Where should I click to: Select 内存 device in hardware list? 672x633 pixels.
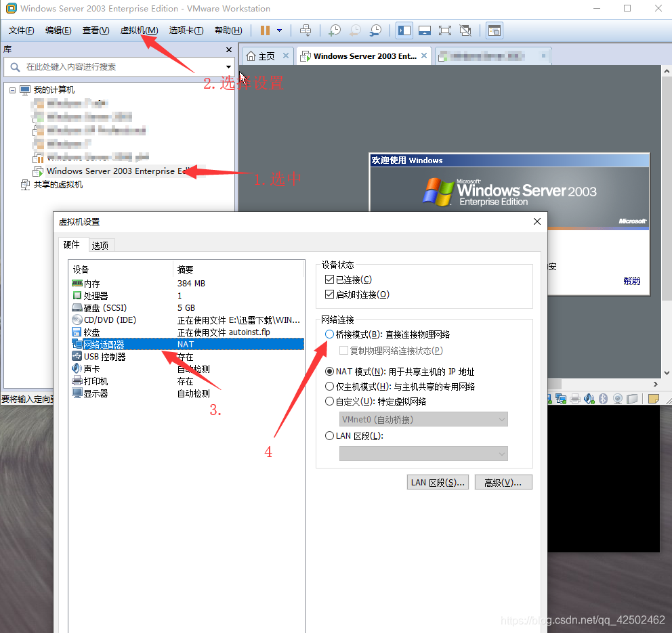tap(188, 284)
